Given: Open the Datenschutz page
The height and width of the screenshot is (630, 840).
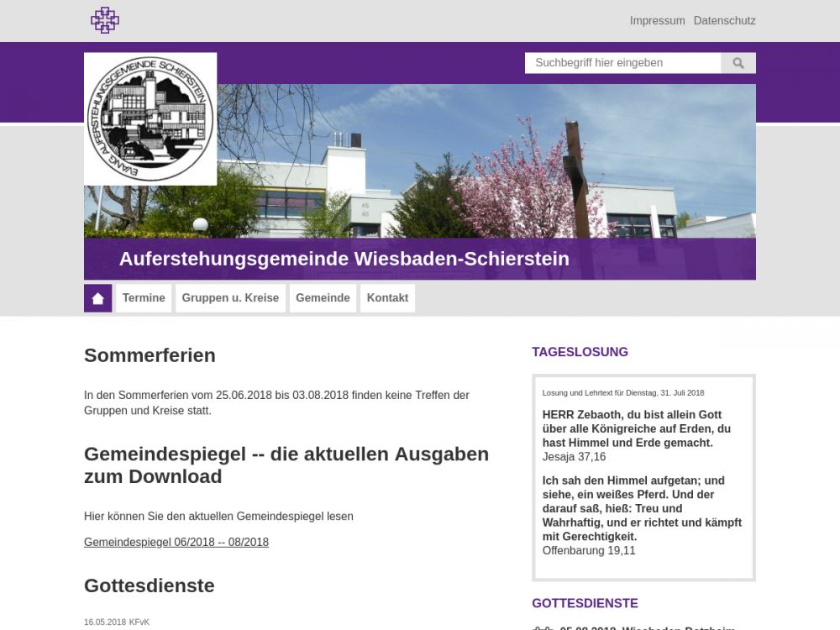Looking at the screenshot, I should 724,20.
